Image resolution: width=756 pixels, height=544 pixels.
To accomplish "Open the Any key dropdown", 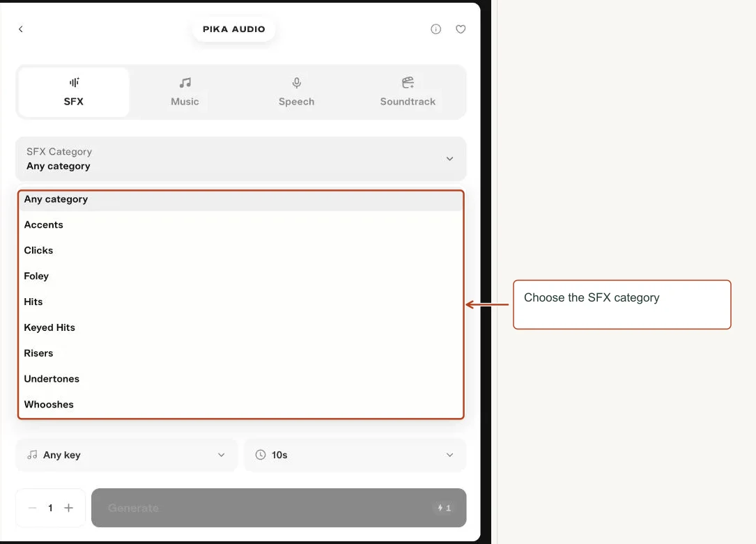I will 126,455.
